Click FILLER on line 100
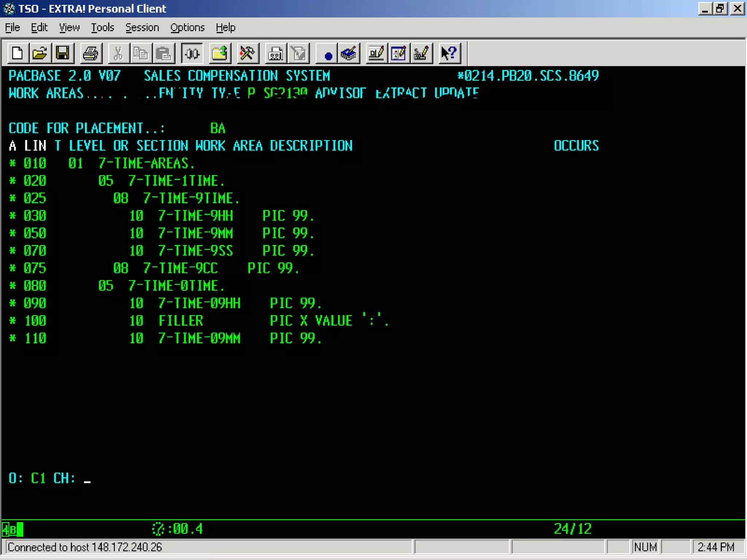747x560 pixels. (x=181, y=321)
